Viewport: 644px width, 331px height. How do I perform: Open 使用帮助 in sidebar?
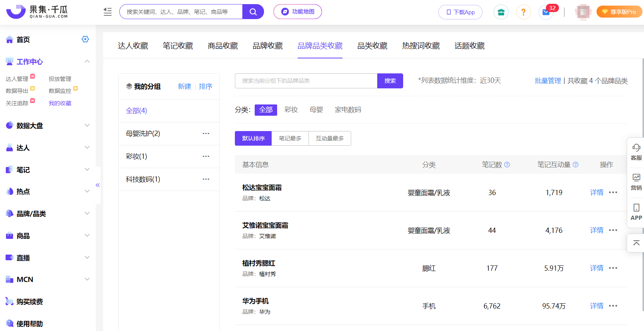(x=30, y=324)
